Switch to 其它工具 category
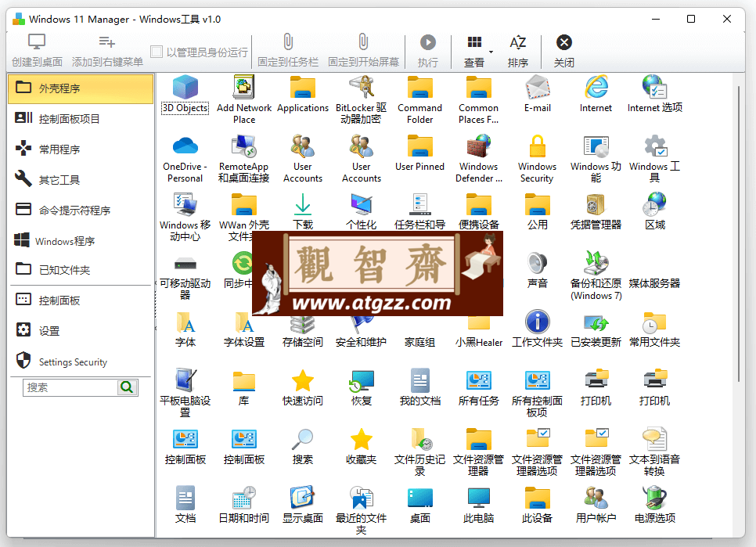 [81, 179]
